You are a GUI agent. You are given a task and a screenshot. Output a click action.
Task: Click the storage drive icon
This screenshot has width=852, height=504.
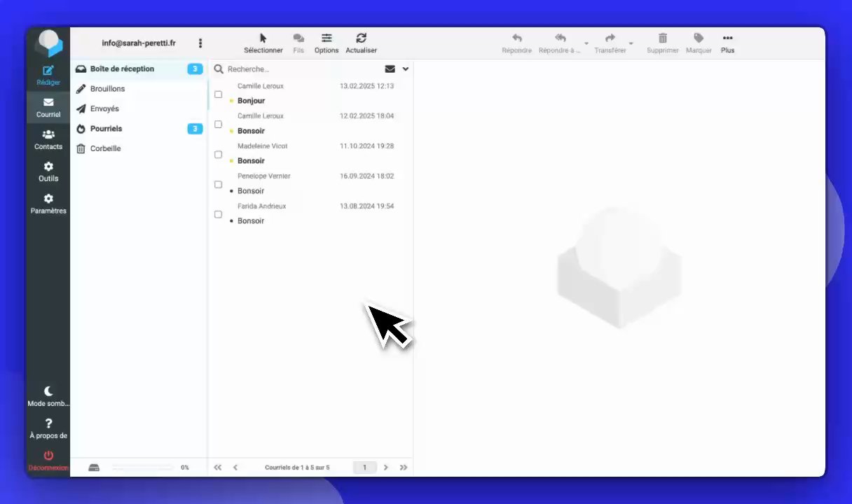[x=94, y=468]
